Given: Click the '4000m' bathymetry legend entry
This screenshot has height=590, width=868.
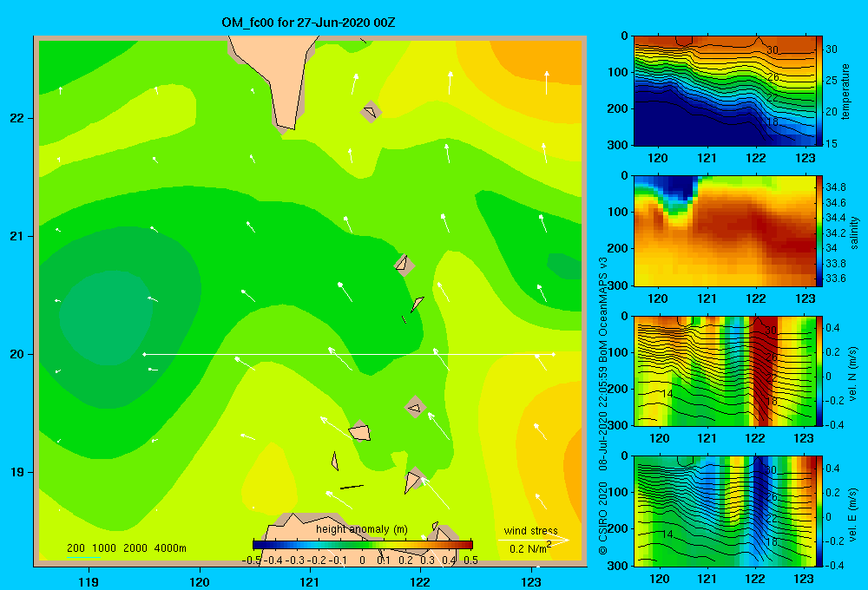Looking at the screenshot, I should pos(170,548).
